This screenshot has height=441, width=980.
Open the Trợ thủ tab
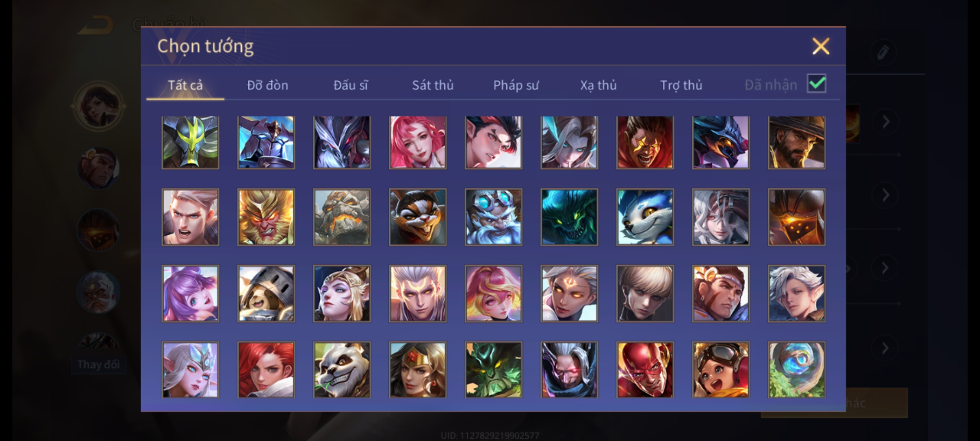(681, 85)
